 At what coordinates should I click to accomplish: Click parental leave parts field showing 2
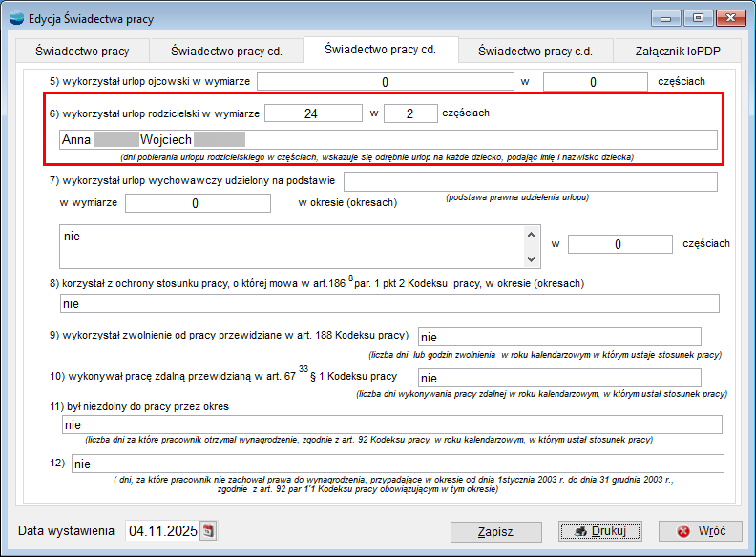pos(410,113)
